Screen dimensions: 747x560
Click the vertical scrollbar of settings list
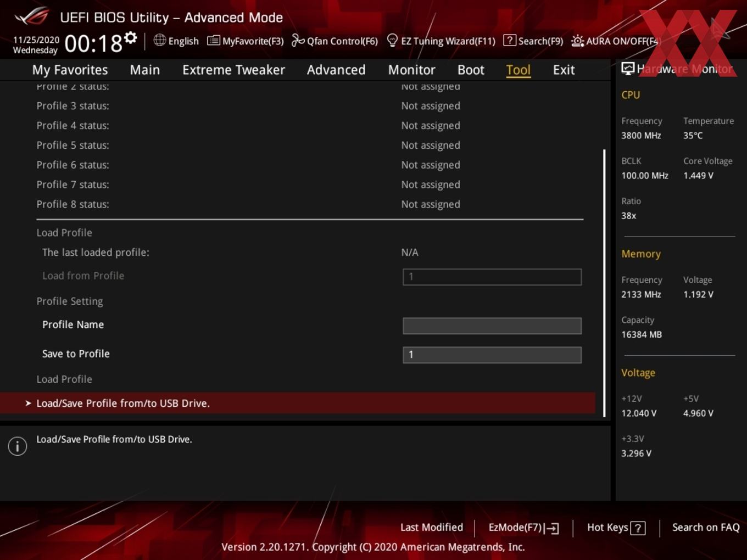pos(604,283)
